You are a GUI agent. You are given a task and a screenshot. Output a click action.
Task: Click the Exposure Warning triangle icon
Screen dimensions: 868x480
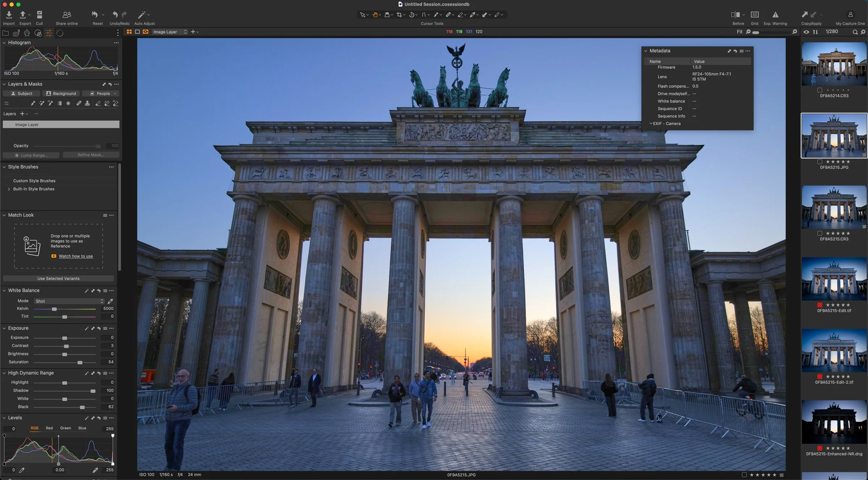pyautogui.click(x=775, y=15)
